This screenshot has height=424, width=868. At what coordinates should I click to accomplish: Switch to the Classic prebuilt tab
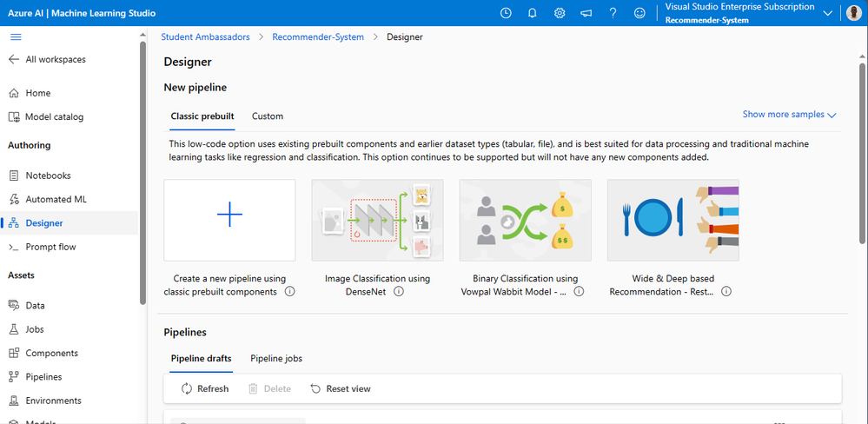(x=202, y=116)
